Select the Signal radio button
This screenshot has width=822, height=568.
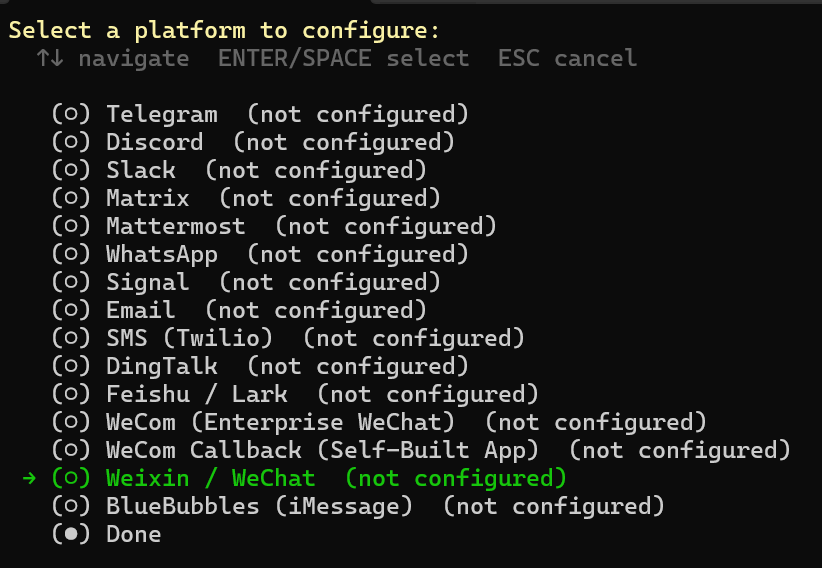pyautogui.click(x=71, y=282)
